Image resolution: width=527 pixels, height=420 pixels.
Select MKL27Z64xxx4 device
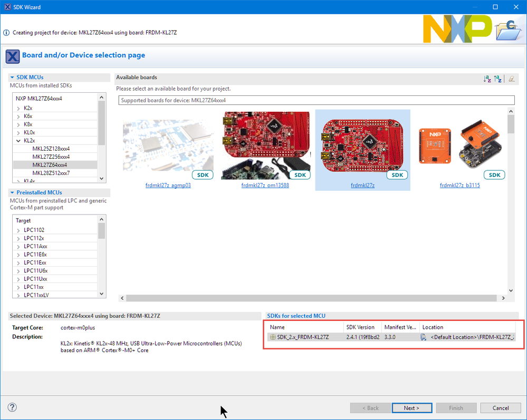coord(50,165)
